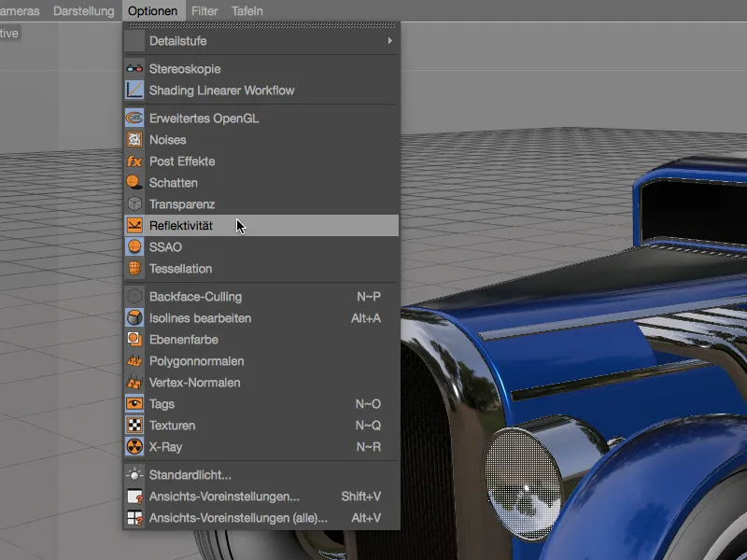This screenshot has width=747, height=560.
Task: Click the Vertex-Normalen icon
Action: (x=134, y=383)
